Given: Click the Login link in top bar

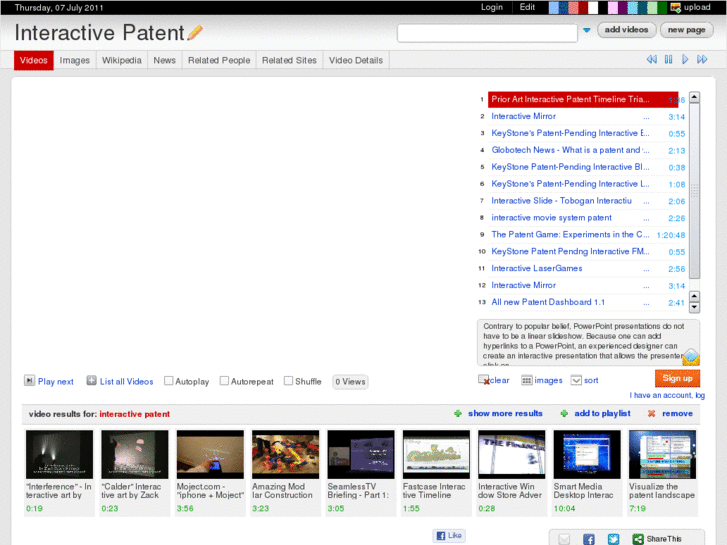Looking at the screenshot, I should click(x=491, y=7).
